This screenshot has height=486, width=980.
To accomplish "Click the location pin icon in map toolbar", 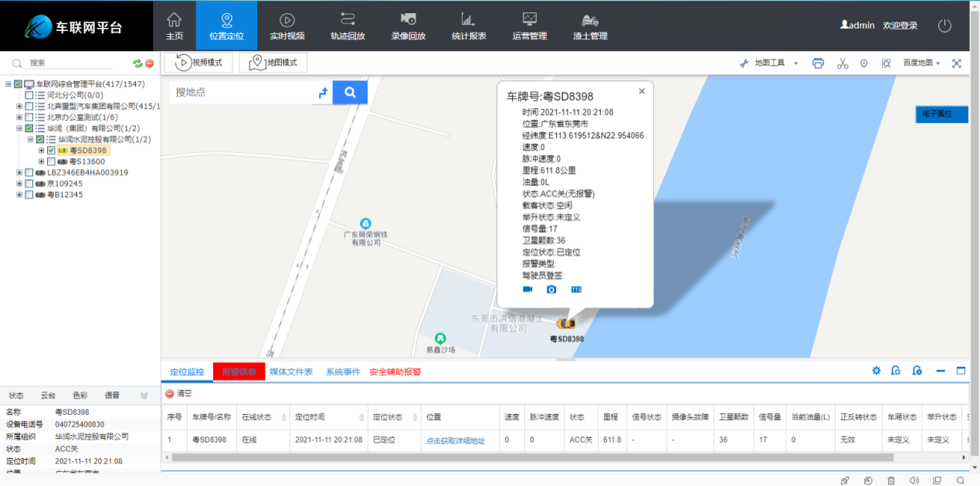I will tap(864, 63).
